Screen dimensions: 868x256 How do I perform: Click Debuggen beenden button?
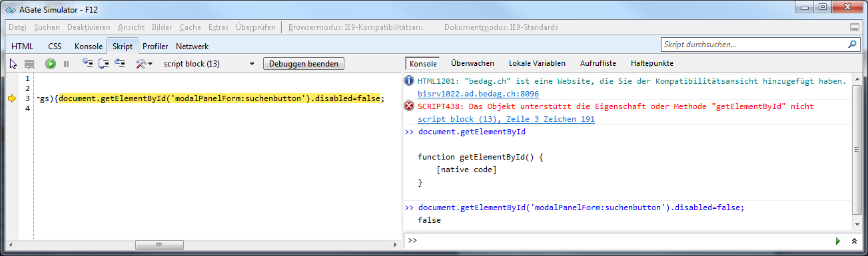(304, 64)
